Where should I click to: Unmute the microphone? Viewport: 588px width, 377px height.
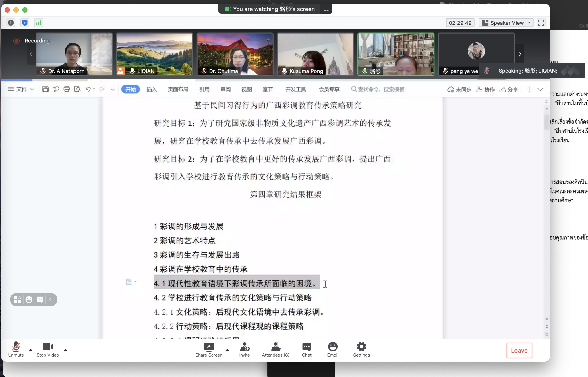[x=16, y=350]
